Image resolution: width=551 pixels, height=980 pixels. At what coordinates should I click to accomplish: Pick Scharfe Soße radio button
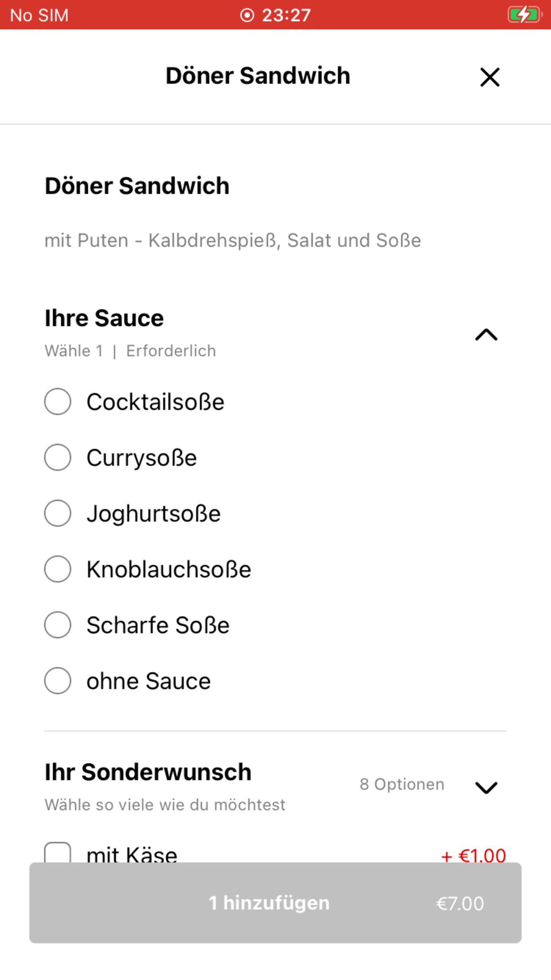pyautogui.click(x=58, y=625)
